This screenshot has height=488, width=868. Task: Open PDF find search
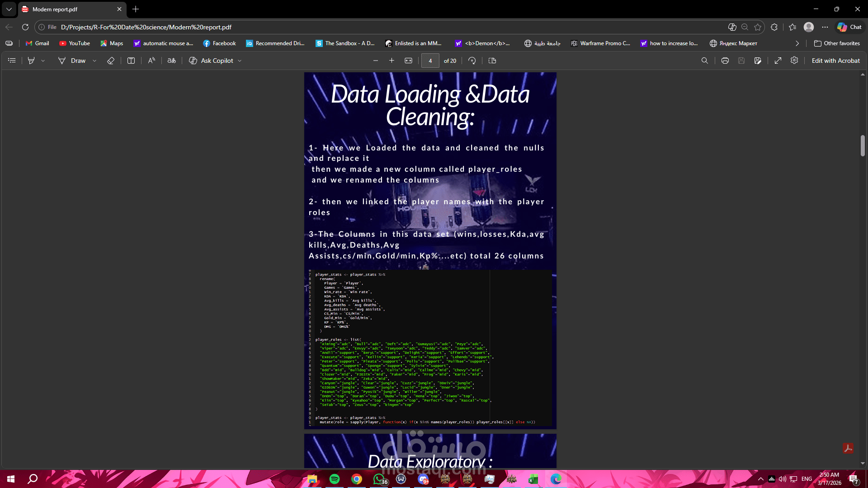[x=704, y=61]
